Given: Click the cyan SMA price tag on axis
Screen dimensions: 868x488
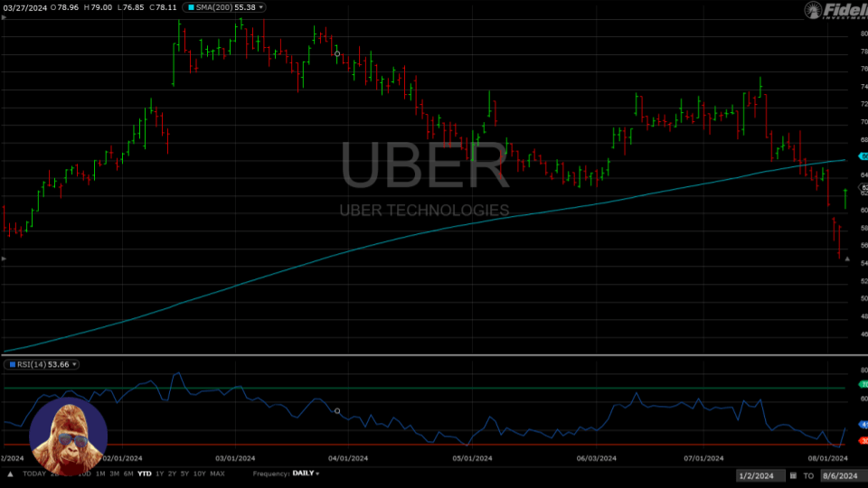Looking at the screenshot, I should [x=863, y=156].
